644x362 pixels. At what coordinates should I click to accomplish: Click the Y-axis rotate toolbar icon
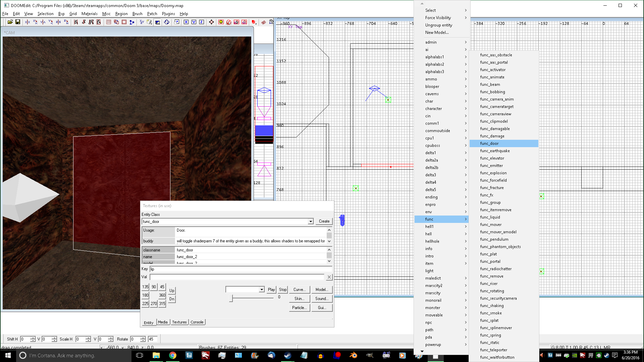pyautogui.click(x=51, y=22)
